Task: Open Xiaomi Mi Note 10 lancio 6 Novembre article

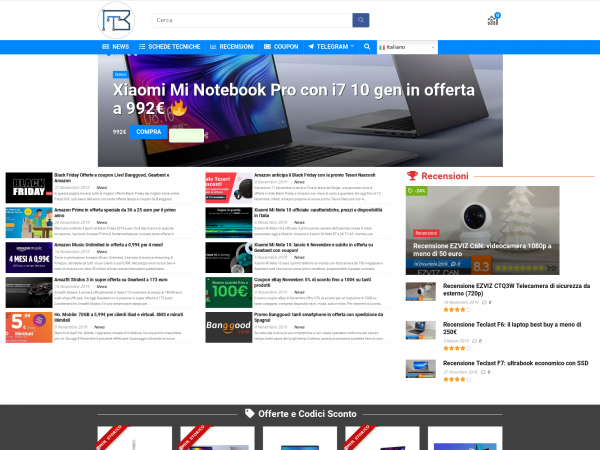Action: 313,247
